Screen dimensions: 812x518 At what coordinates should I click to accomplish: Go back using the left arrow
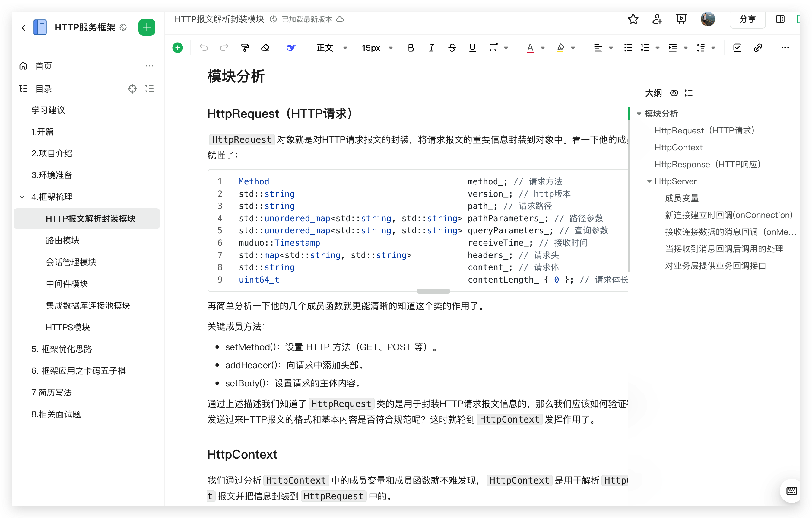click(x=23, y=27)
